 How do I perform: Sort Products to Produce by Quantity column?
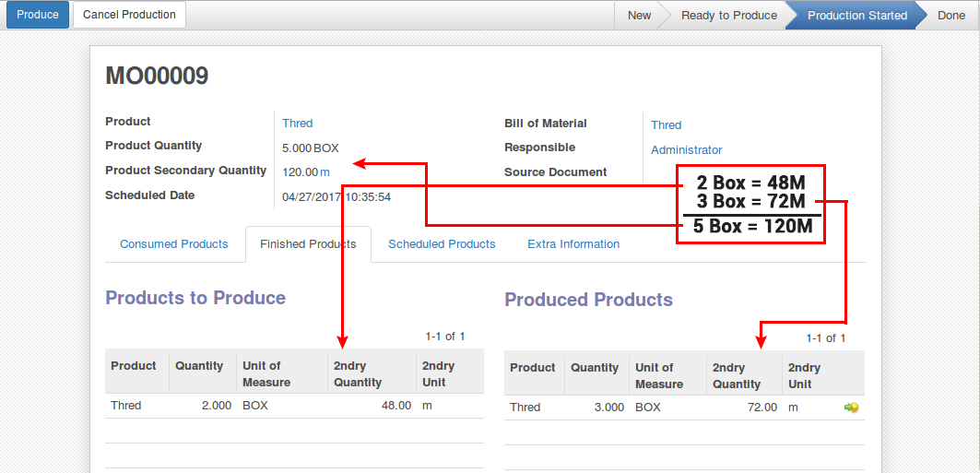point(199,366)
